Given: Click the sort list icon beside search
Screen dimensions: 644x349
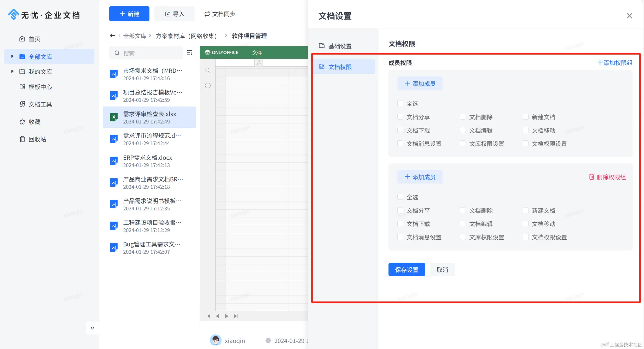Looking at the screenshot, I should (x=189, y=53).
